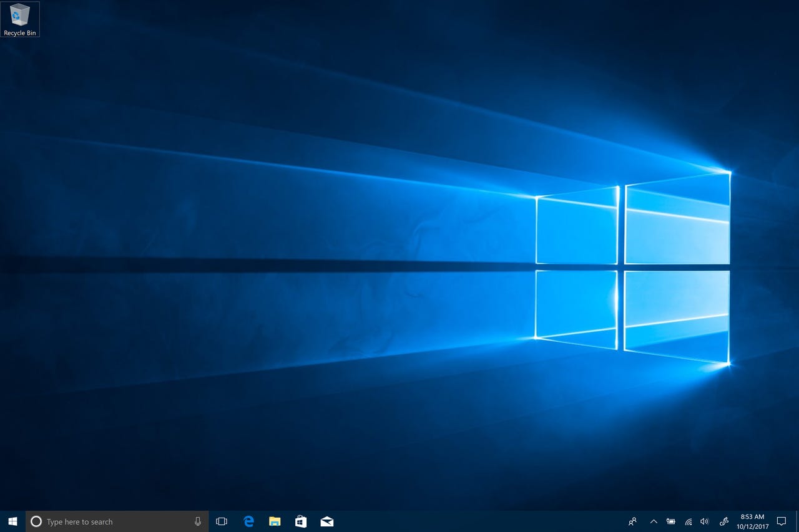Open the battery status flyout

671,521
